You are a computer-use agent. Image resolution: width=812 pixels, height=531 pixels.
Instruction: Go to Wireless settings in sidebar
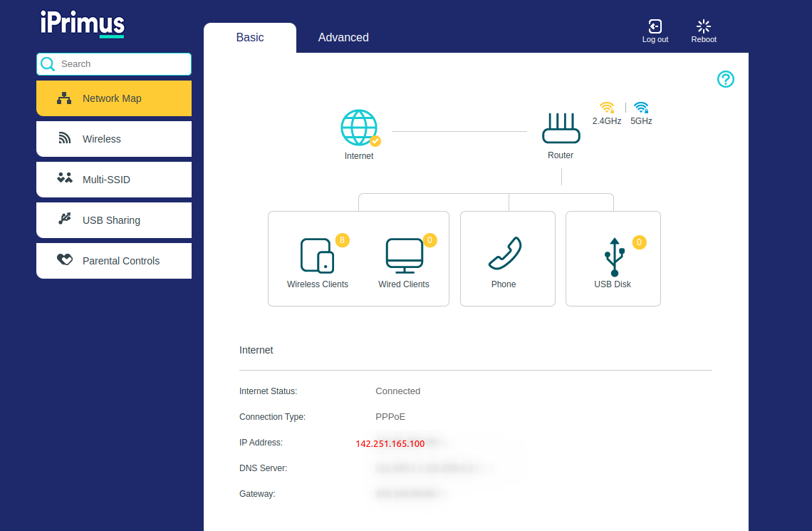(x=114, y=139)
